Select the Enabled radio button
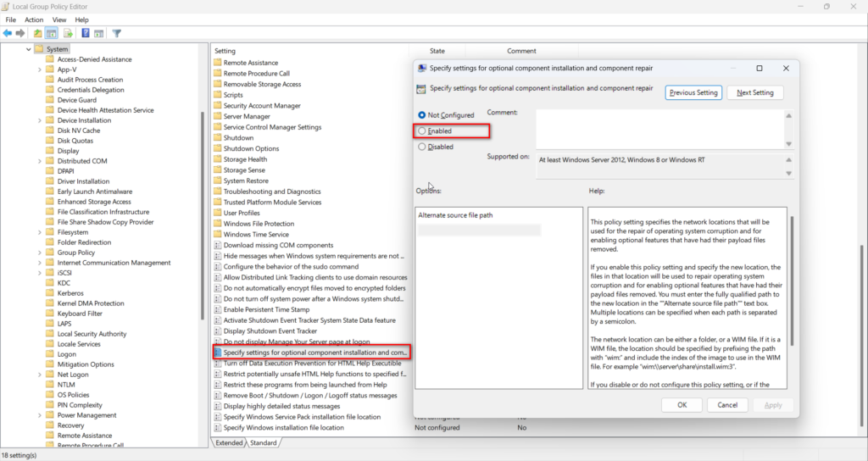 pos(422,131)
